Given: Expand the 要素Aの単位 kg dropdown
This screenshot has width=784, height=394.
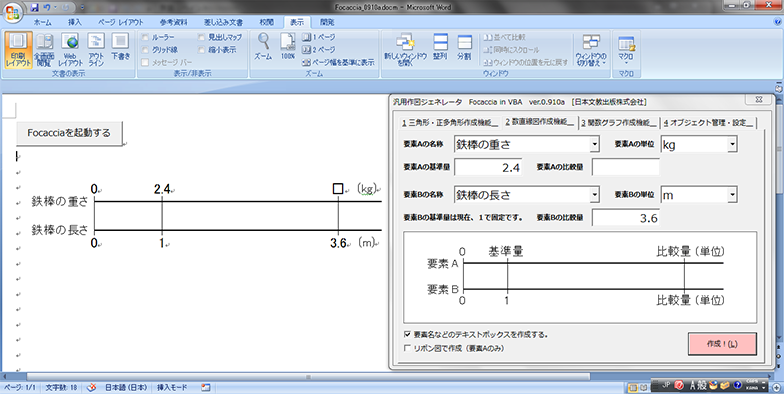Looking at the screenshot, I should [732, 144].
